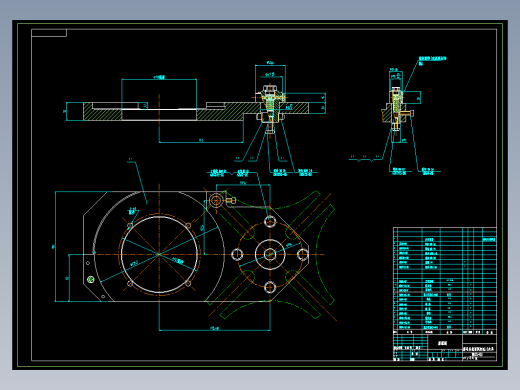520x390 pixels.
Task: Click the drawing name cell in the title block
Action: (445, 342)
